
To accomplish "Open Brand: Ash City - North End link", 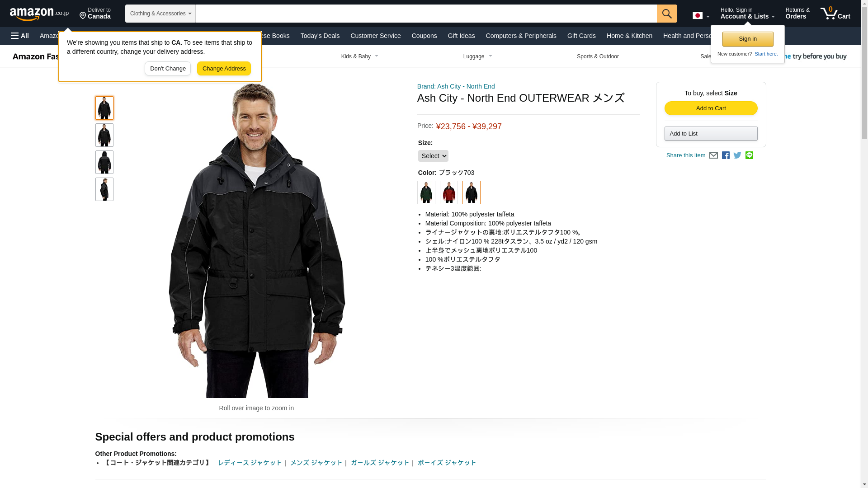I will [456, 86].
